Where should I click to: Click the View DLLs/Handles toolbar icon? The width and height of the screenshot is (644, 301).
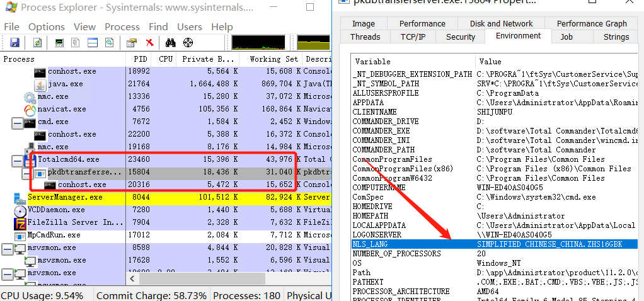click(109, 43)
